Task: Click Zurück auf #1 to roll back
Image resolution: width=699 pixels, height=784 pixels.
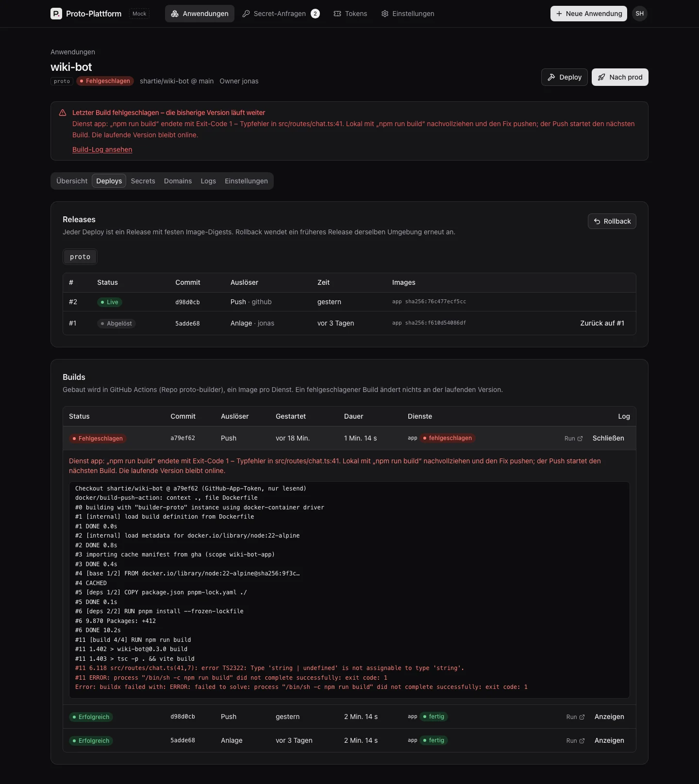Action: tap(602, 323)
